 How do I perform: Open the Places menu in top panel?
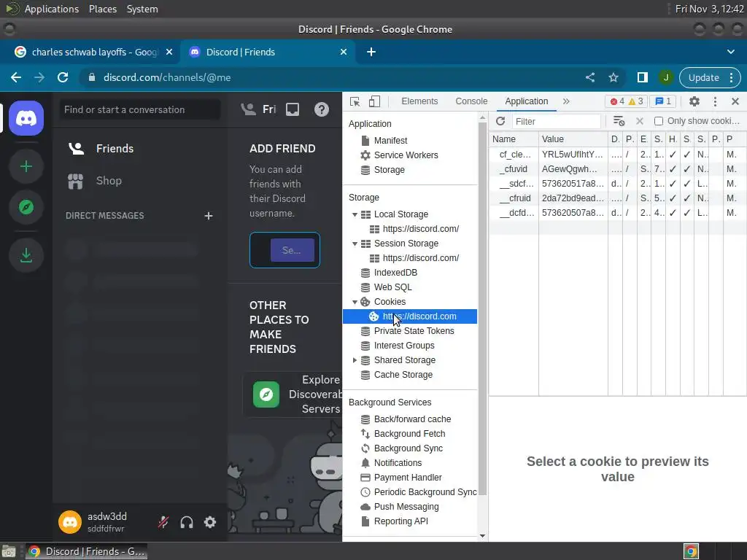pyautogui.click(x=102, y=9)
